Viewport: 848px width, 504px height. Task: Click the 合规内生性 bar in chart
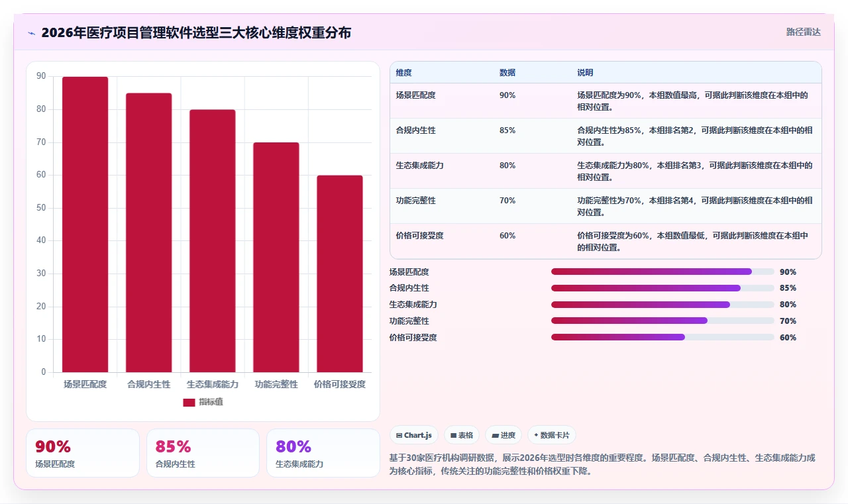tap(149, 232)
